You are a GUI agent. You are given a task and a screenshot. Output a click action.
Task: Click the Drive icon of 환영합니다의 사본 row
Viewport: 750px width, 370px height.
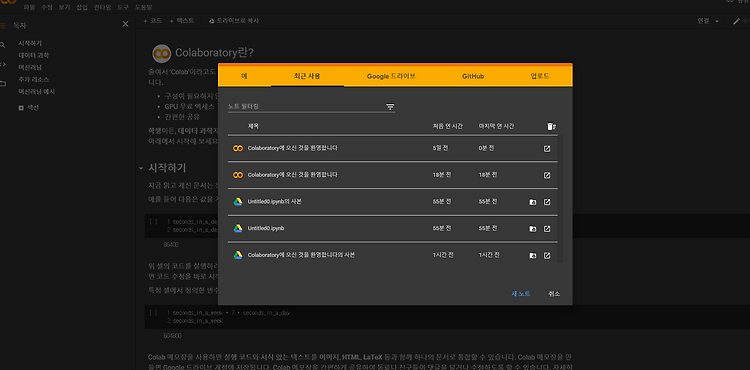(238, 255)
